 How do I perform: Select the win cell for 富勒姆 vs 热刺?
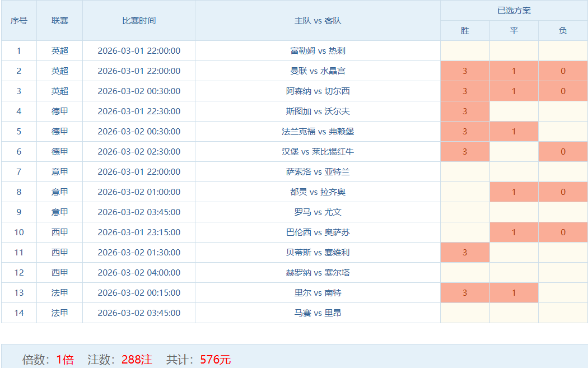[465, 51]
